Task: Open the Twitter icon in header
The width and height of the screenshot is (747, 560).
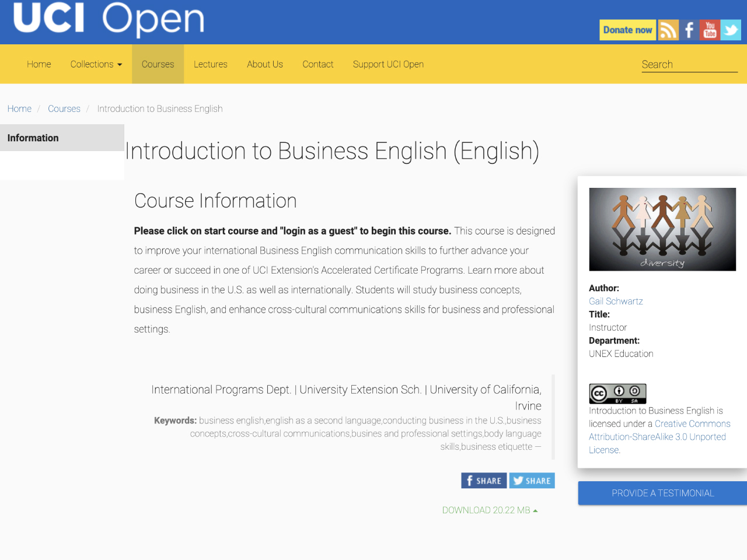Action: 731,30
